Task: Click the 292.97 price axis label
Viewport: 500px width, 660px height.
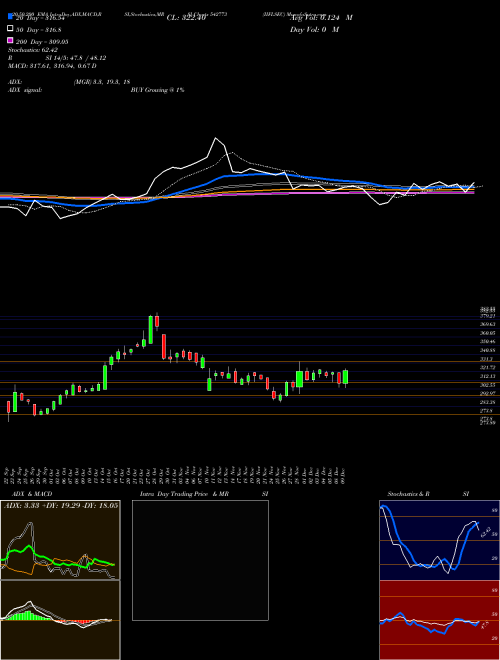Action: (487, 393)
